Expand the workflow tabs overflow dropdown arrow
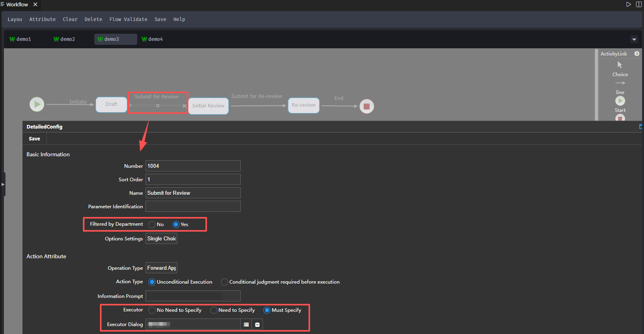 (634, 39)
